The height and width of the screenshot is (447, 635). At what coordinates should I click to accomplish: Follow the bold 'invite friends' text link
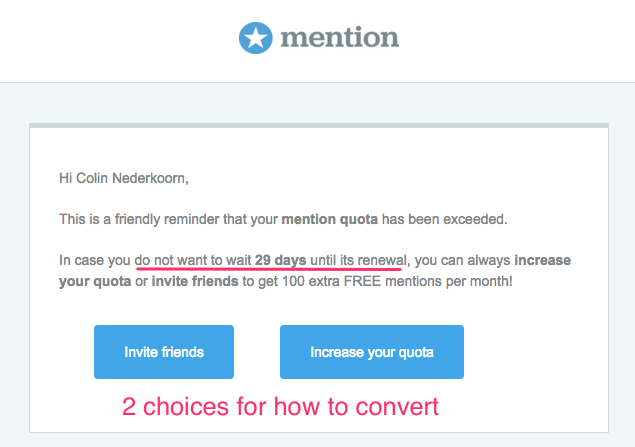(x=195, y=281)
